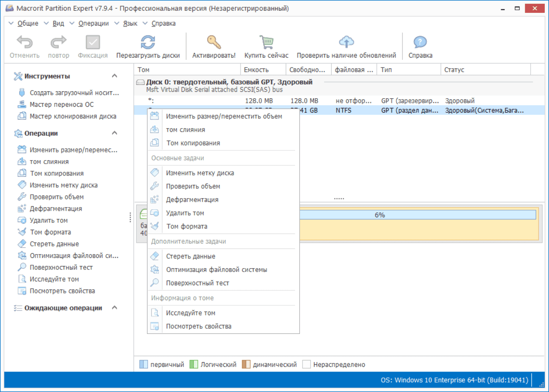Select Том формата in the context menu

click(223, 226)
